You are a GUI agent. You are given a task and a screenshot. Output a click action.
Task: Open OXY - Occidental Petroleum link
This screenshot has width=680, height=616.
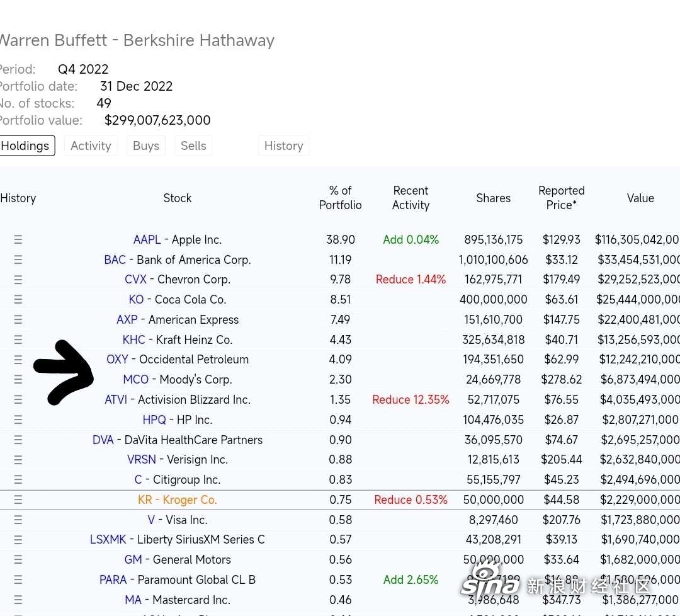pyautogui.click(x=178, y=360)
